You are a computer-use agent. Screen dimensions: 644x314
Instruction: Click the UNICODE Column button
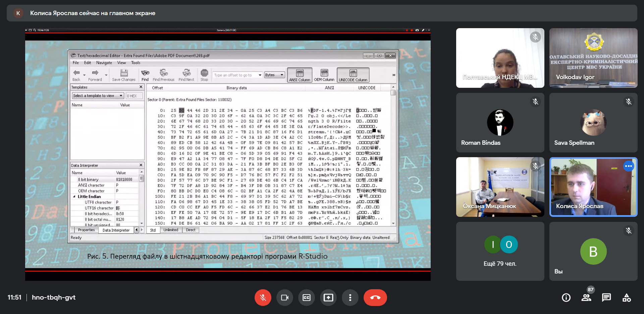click(353, 75)
